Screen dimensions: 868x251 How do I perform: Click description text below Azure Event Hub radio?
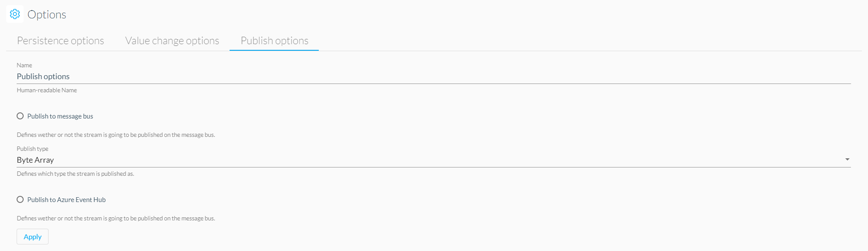pos(116,218)
